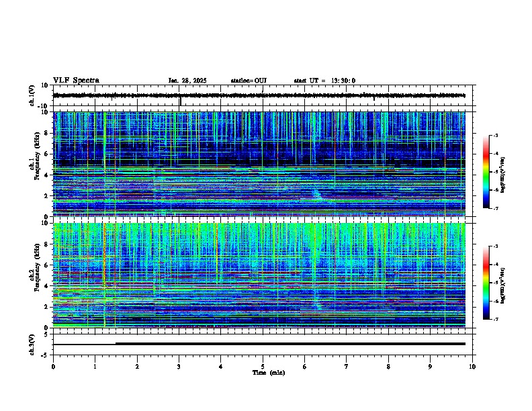Viewport: 532px width, 411px height.
Task: Click time axis tick label "1"
Action: [x=95, y=367]
